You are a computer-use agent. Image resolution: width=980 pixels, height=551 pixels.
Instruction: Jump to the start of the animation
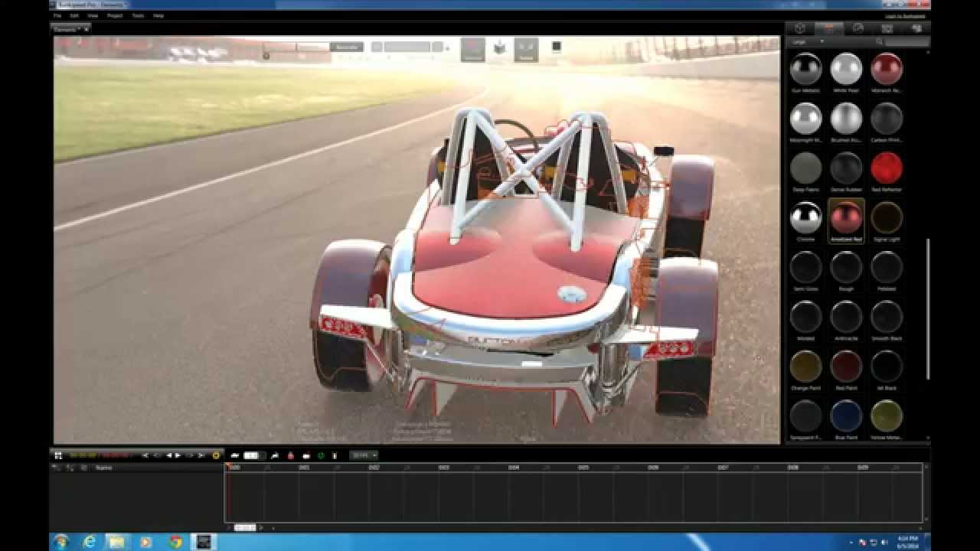coord(145,455)
